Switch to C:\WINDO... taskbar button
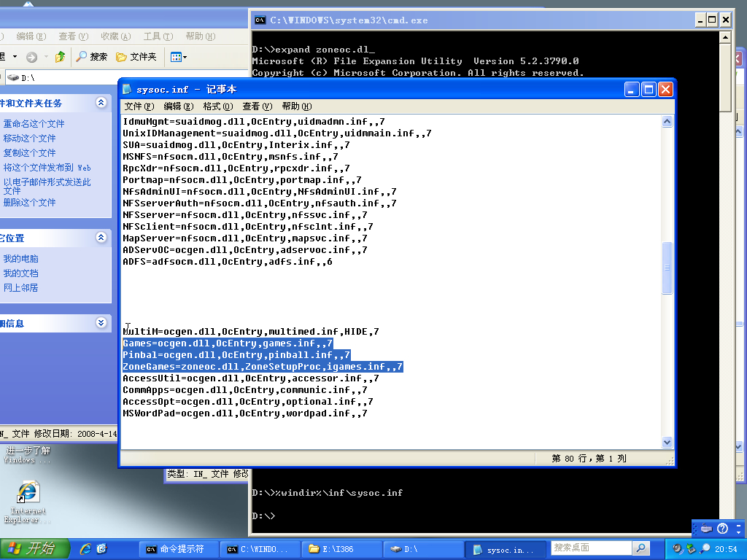 click(262, 549)
